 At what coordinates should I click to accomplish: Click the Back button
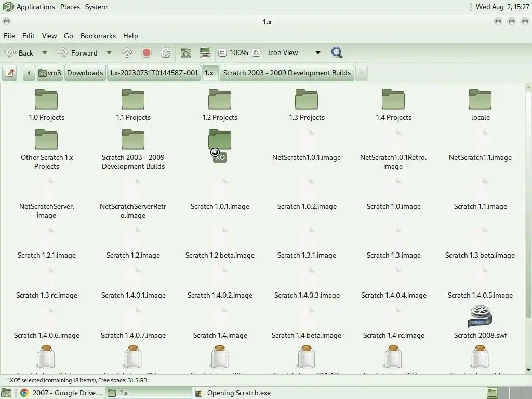pos(20,52)
